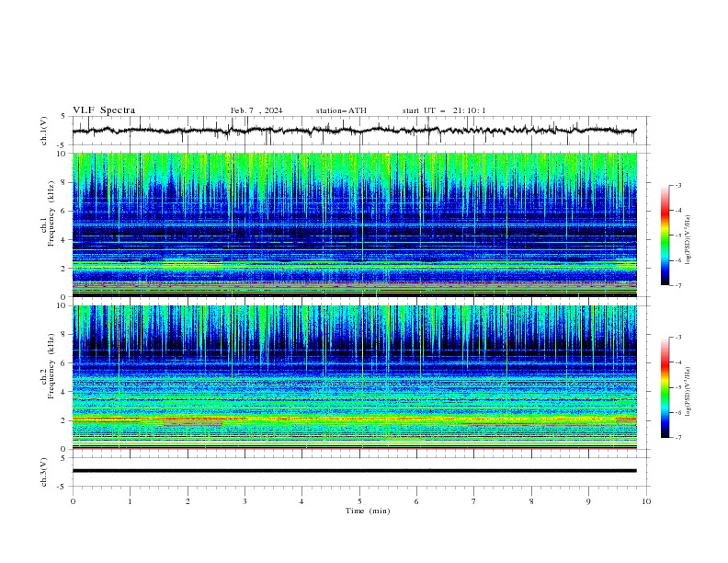This screenshot has width=728, height=563.
Task: Click the "3" tick on the time axis
Action: [x=245, y=501]
